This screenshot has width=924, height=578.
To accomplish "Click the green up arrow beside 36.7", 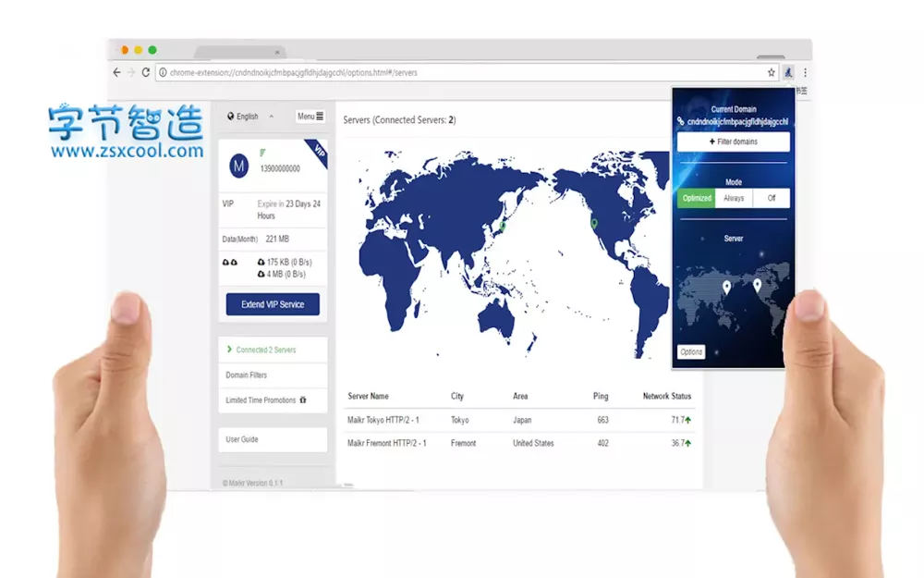I will [x=687, y=443].
